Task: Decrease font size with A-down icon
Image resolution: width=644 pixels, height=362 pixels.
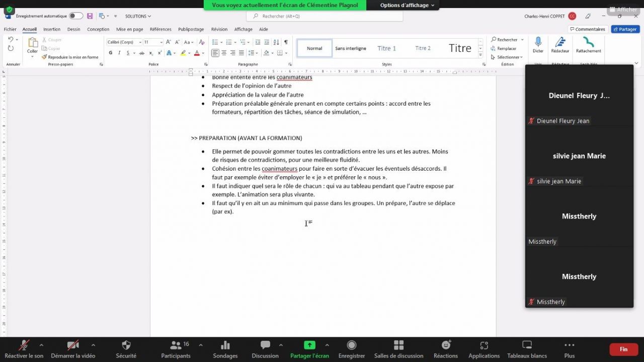Action: (177, 42)
